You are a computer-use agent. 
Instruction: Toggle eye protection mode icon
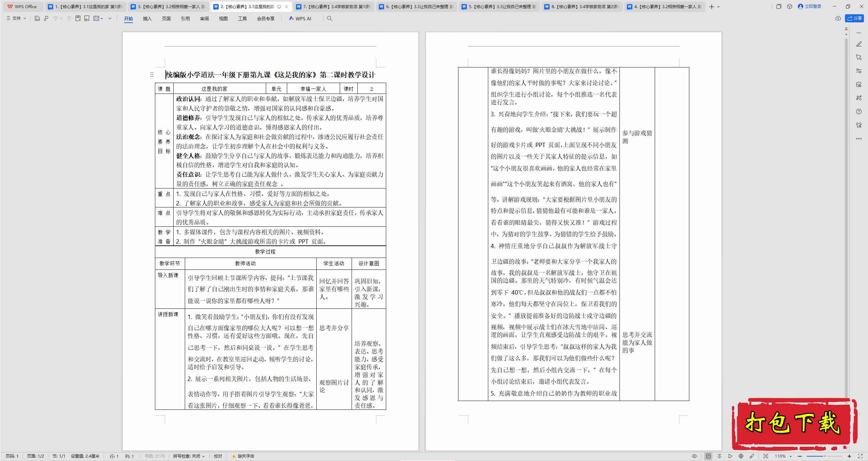pos(694,456)
